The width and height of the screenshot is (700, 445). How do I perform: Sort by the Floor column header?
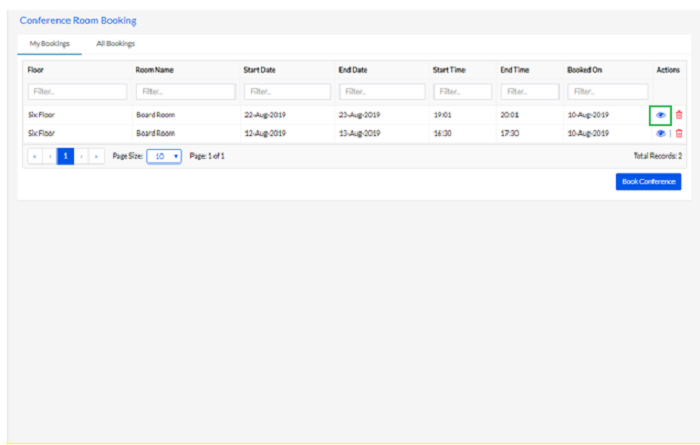36,70
